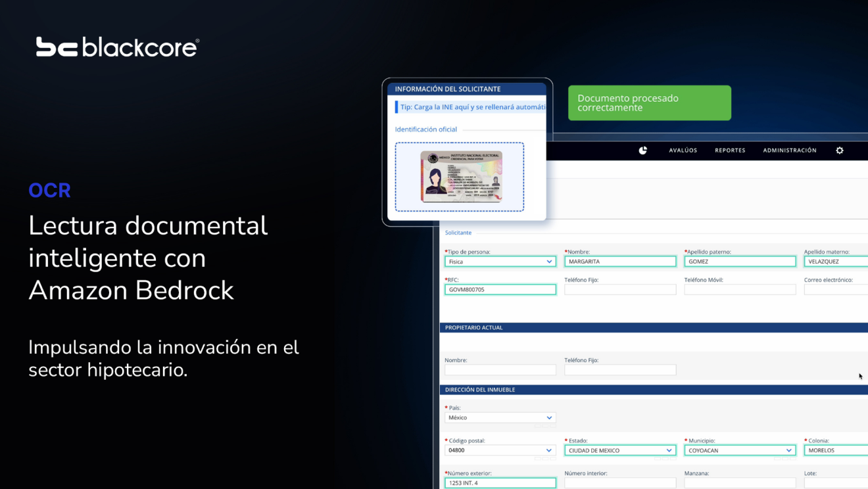Click the Número interior field

tap(620, 483)
